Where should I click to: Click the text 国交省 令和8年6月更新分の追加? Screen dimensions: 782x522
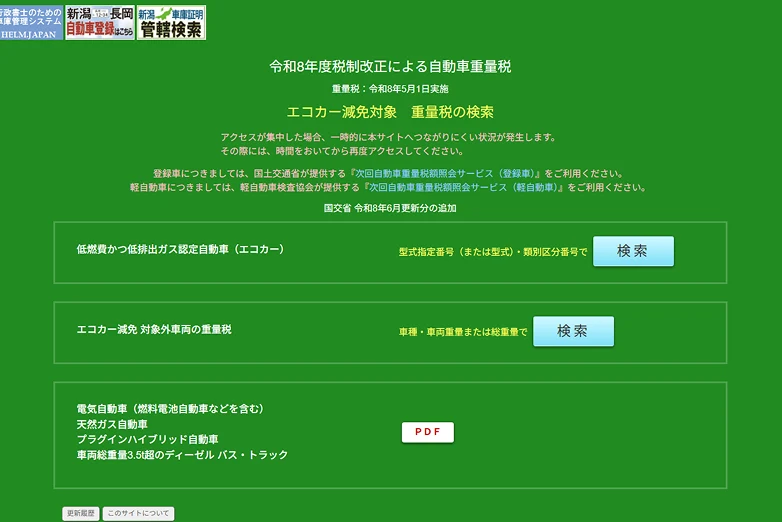[x=391, y=208]
